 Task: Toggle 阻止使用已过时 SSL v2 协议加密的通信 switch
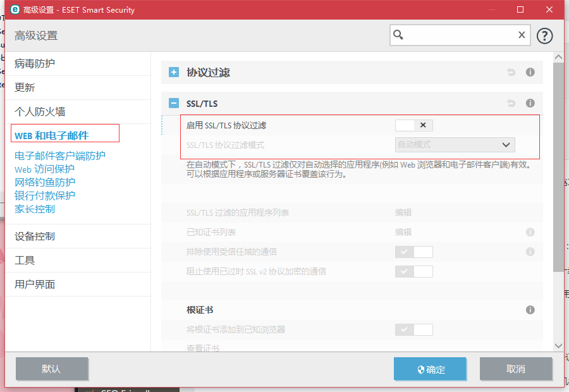click(x=413, y=271)
